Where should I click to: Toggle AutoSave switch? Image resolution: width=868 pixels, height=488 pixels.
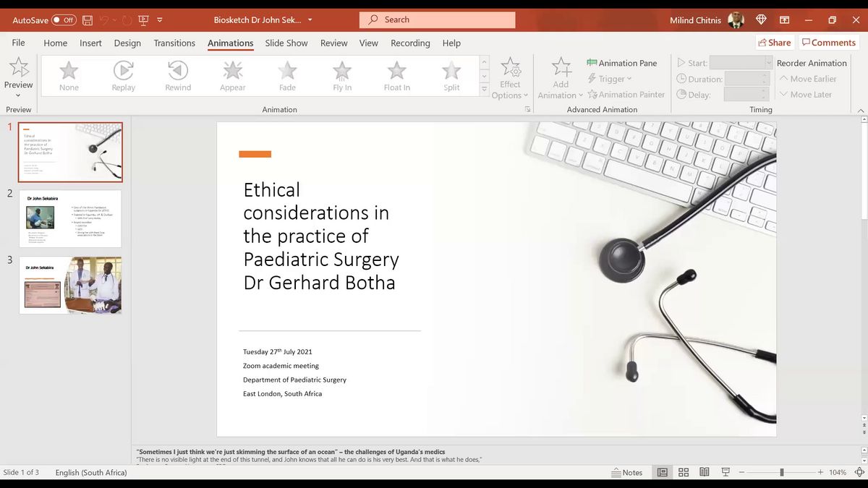(x=64, y=20)
